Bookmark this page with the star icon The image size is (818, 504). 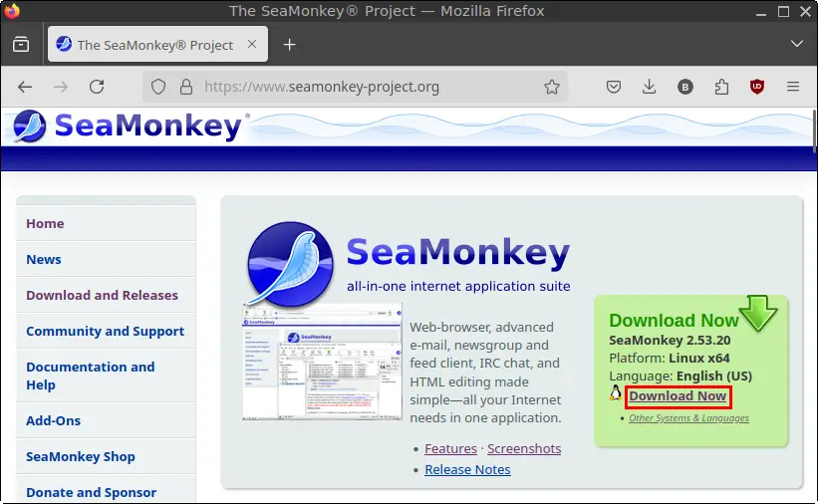tap(551, 87)
